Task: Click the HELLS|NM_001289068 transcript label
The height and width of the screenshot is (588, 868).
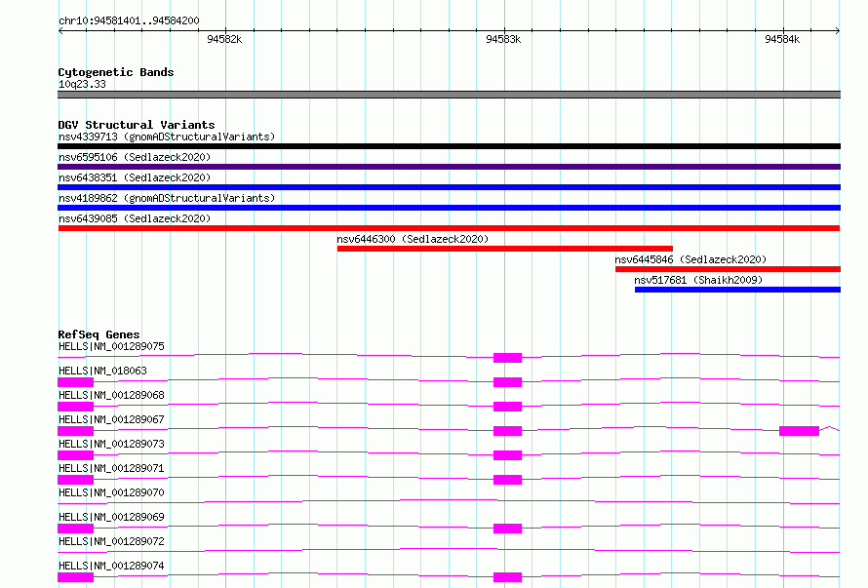Action: click(x=111, y=395)
